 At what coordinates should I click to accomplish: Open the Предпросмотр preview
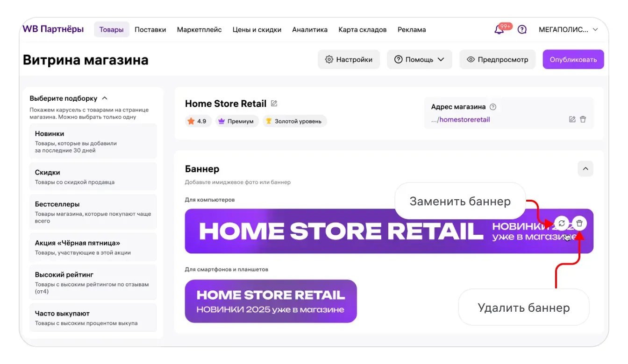[498, 60]
